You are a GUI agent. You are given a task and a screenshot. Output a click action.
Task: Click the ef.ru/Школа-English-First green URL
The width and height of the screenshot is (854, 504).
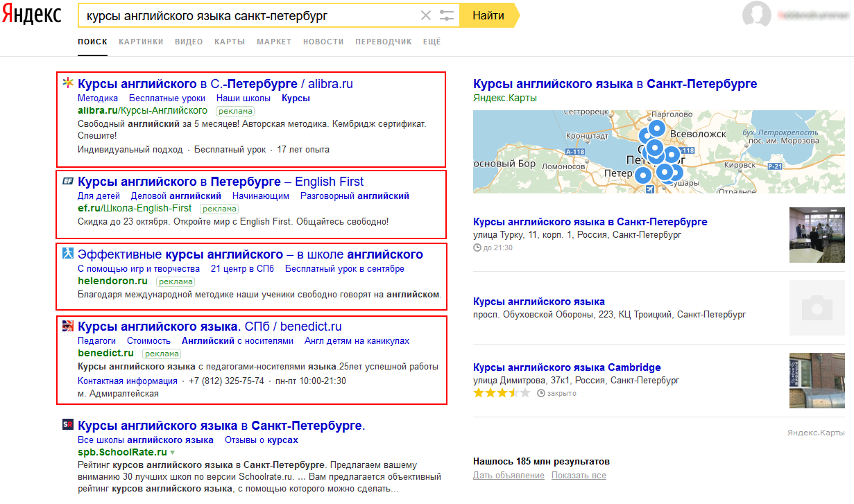135,208
